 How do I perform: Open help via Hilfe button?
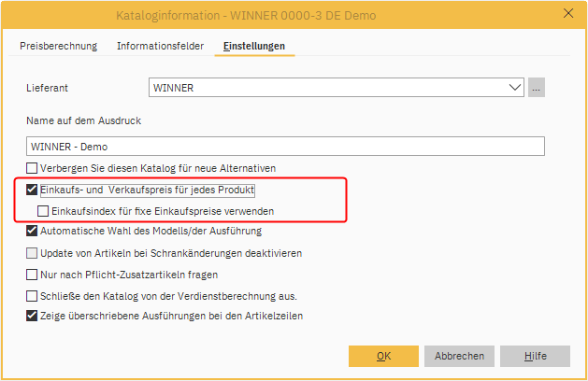point(535,356)
